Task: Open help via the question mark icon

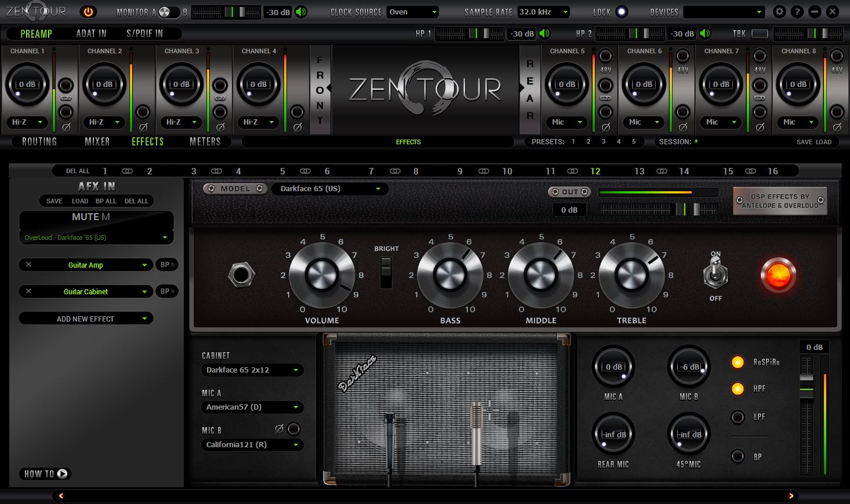Action: coord(797,12)
